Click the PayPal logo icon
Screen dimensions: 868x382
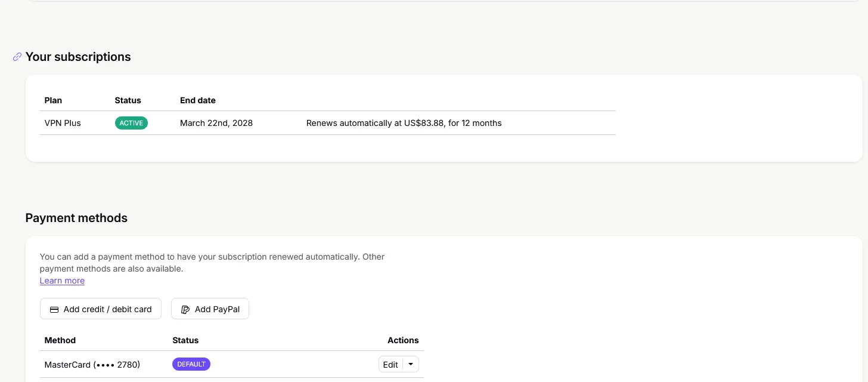[x=185, y=309]
